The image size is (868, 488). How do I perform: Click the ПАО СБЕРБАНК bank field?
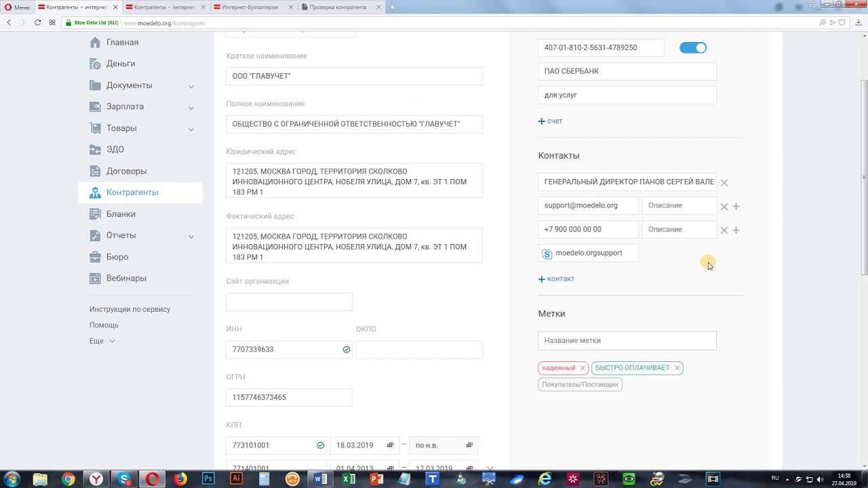627,71
